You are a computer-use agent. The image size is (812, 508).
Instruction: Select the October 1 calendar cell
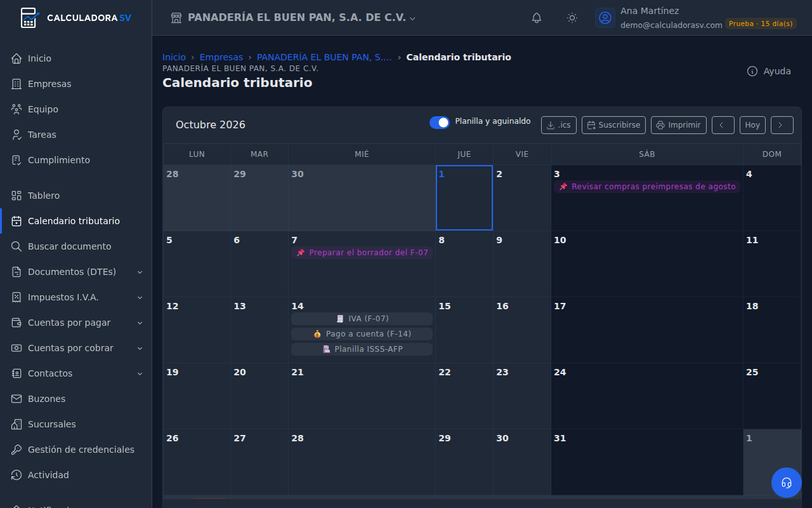(x=464, y=197)
